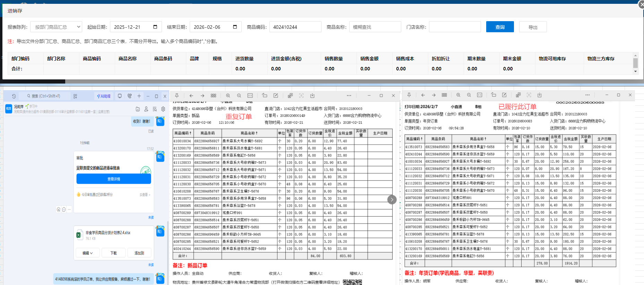Click edit icon in right viewer toolbar
This screenshot has height=285, width=644.
pyautogui.click(x=504, y=95)
